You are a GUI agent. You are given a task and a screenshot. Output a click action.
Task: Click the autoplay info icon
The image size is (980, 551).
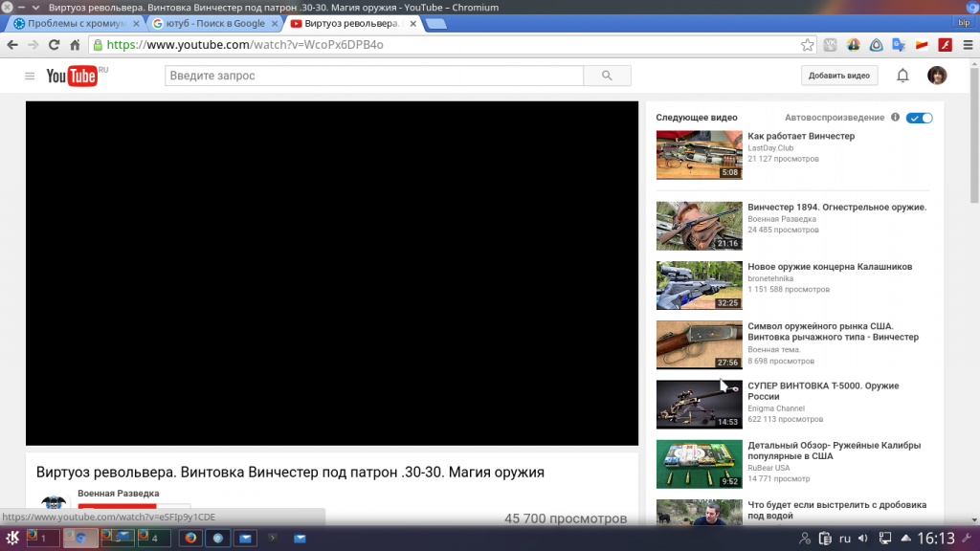tap(895, 118)
